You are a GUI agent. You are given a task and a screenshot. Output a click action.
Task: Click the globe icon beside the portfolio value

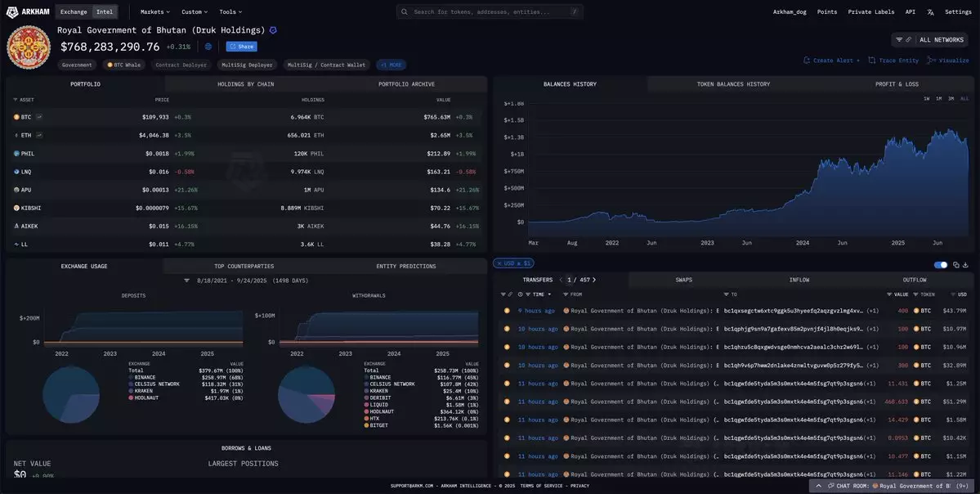208,47
